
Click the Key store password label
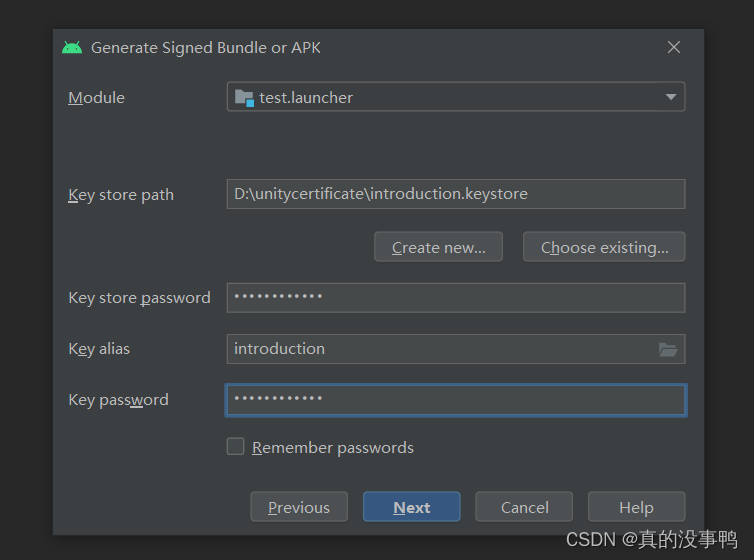[139, 298]
